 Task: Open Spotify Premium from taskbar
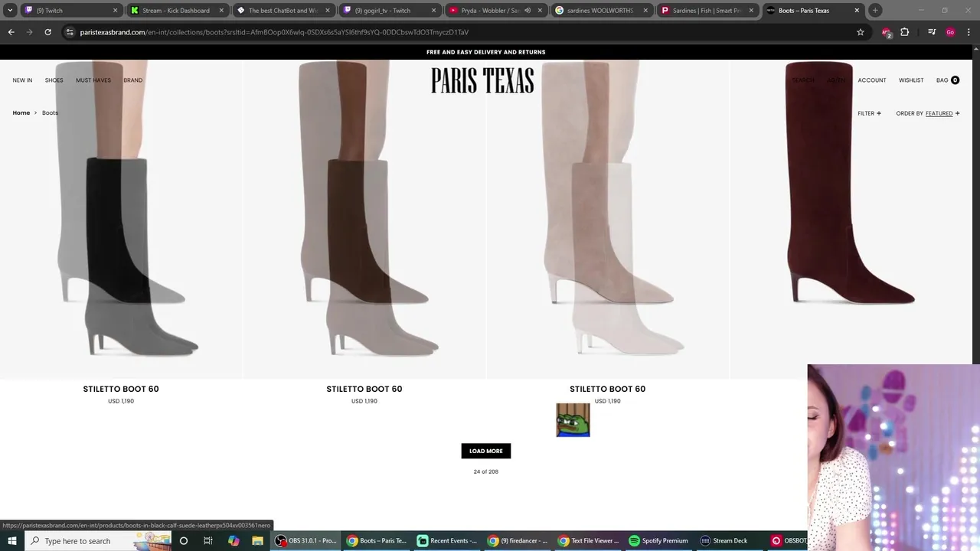click(659, 540)
